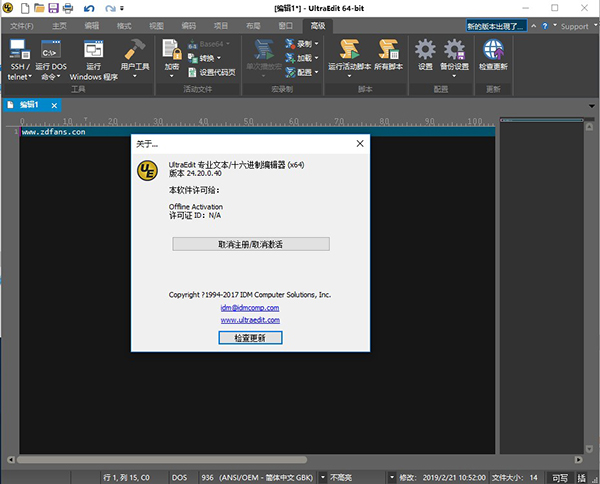Click the load macro (加载) icon
This screenshot has width=600, height=484.
[290, 58]
